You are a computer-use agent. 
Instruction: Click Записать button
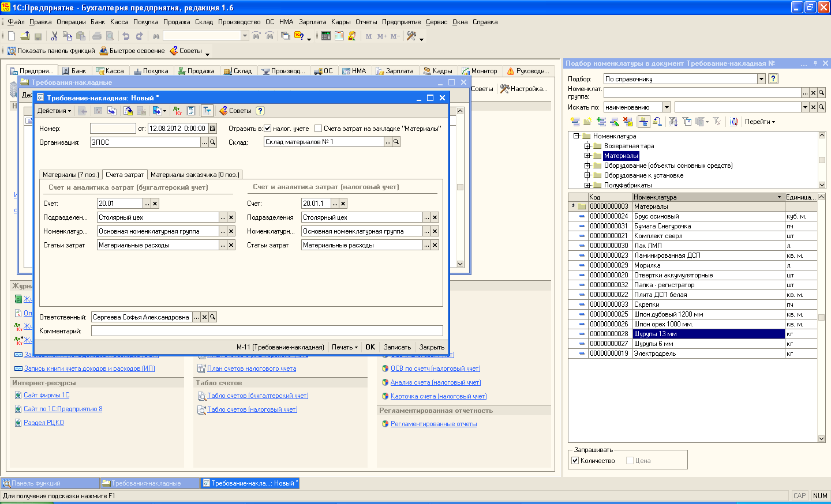tap(397, 347)
